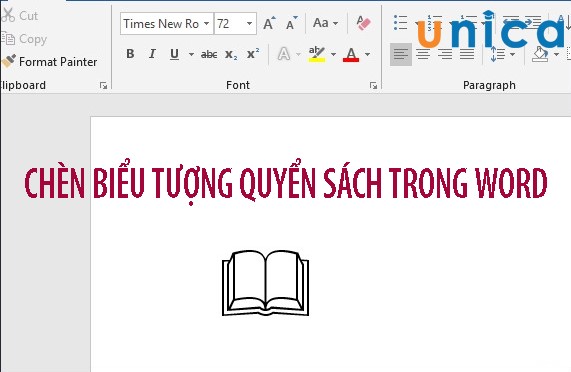The image size is (571, 372).
Task: Toggle Align Left paragraph alignment
Action: coord(401,54)
